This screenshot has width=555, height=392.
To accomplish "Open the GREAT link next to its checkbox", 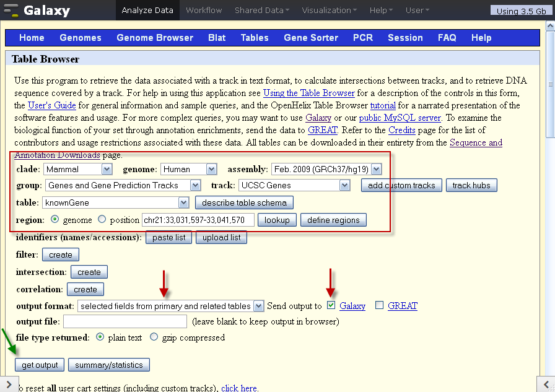I will coord(403,306).
